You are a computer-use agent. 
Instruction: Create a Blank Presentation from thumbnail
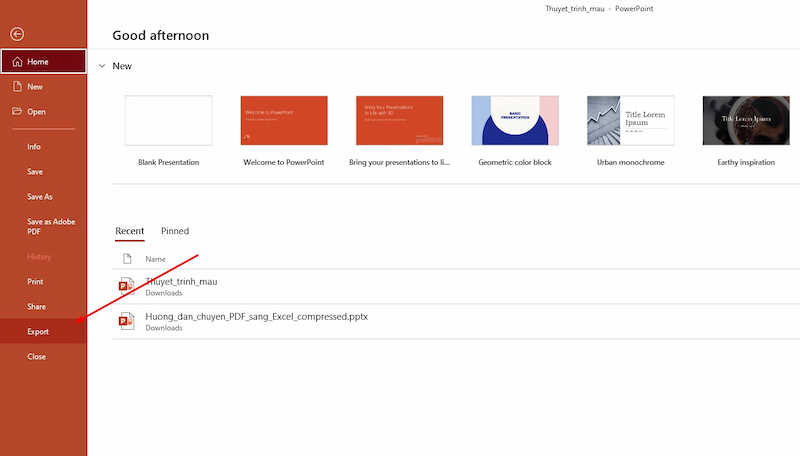pyautogui.click(x=168, y=120)
